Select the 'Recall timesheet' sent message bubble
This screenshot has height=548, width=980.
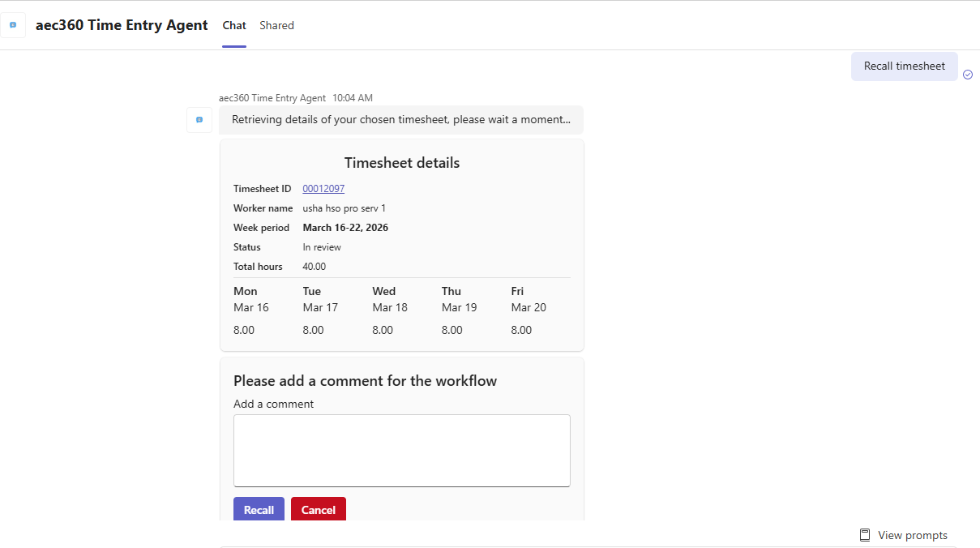click(904, 66)
